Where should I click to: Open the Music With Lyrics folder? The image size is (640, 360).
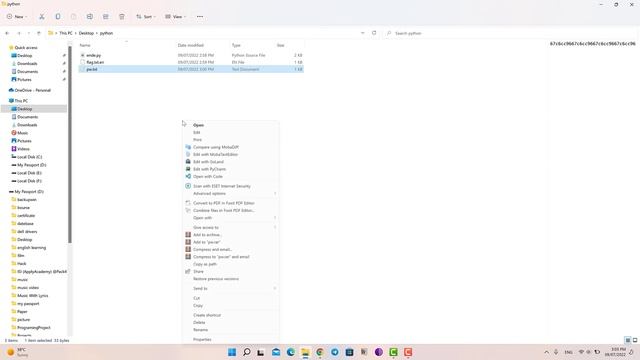[x=30, y=296]
